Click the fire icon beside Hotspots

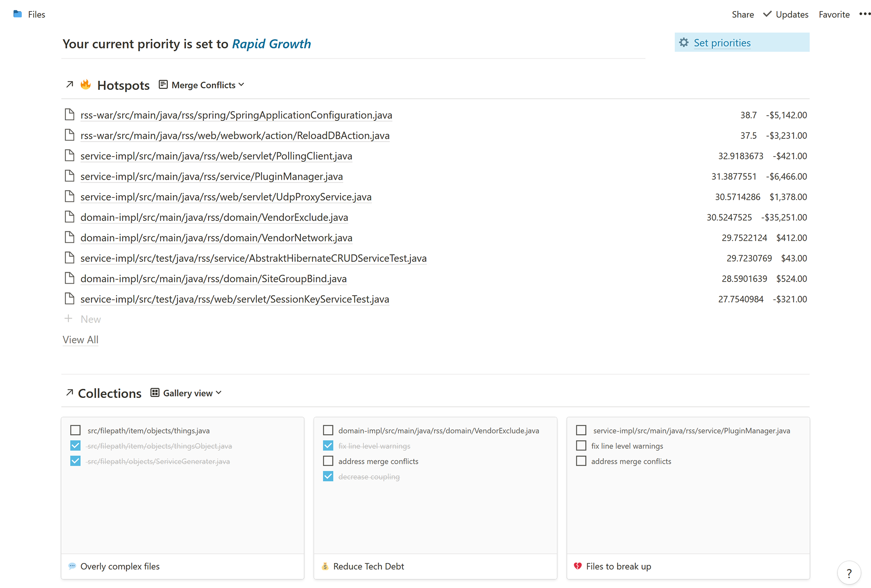click(x=86, y=84)
